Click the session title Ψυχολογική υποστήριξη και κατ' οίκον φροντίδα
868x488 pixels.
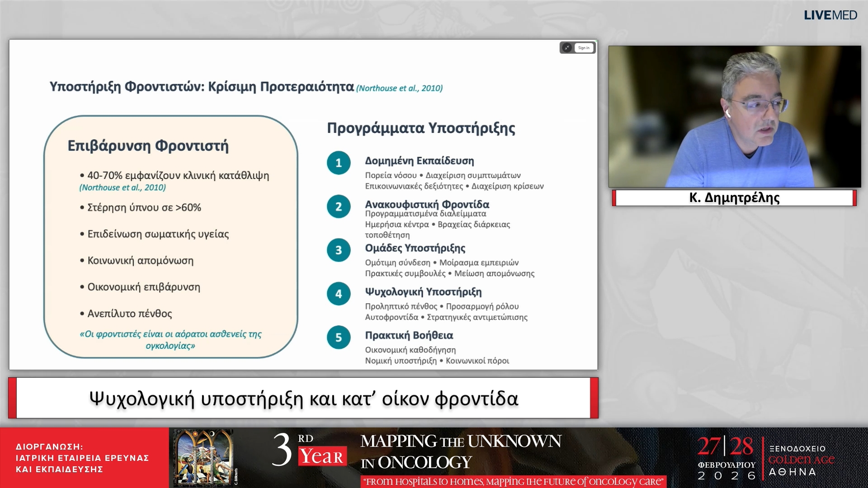[303, 399]
